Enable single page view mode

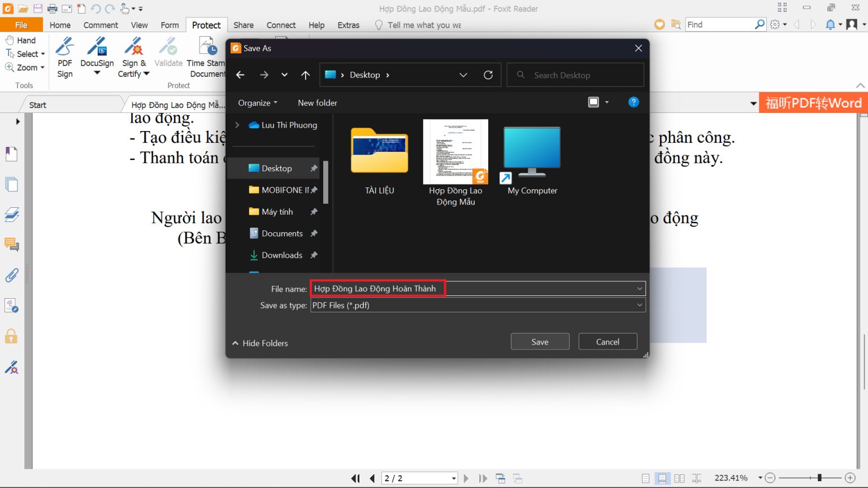645,477
